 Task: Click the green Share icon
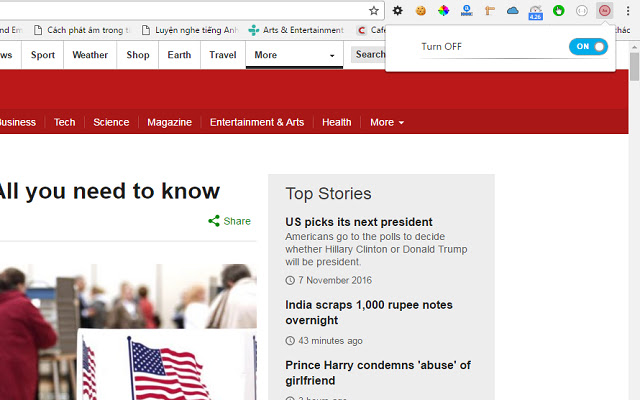(x=214, y=221)
